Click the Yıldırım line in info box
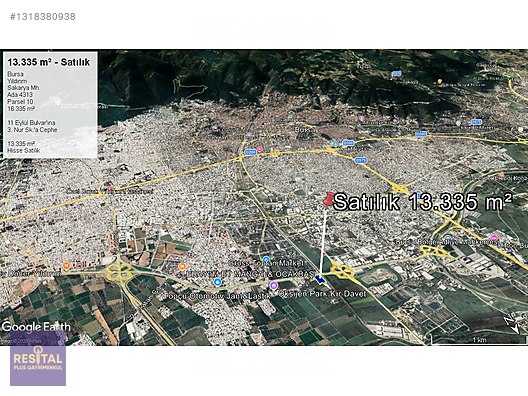This screenshot has height=396, width=528. pyautogui.click(x=17, y=81)
